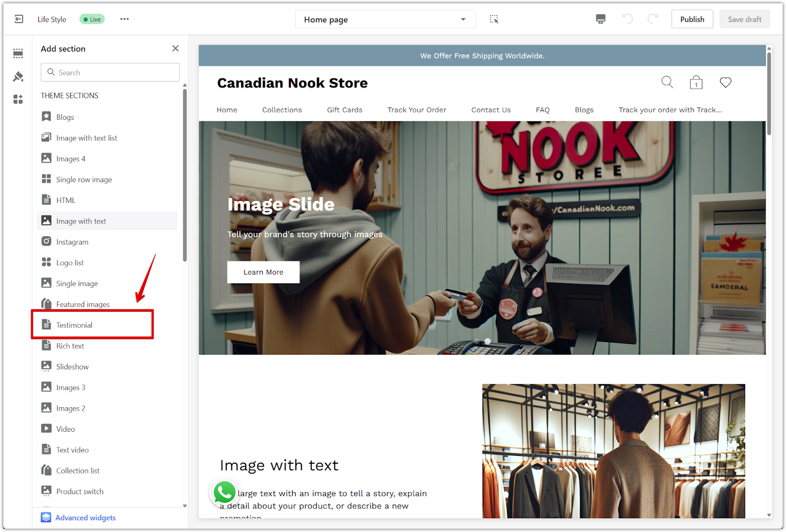Add the Images 3 section

pyautogui.click(x=107, y=387)
